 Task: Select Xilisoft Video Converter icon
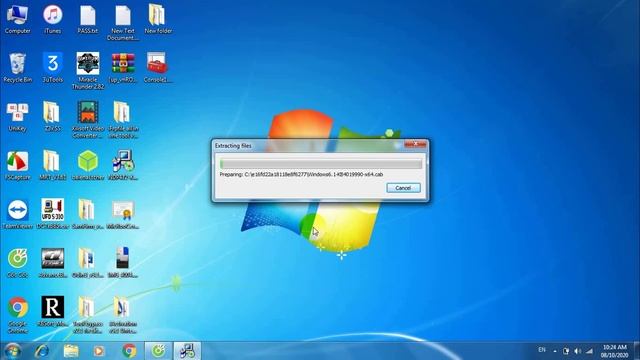point(88,120)
